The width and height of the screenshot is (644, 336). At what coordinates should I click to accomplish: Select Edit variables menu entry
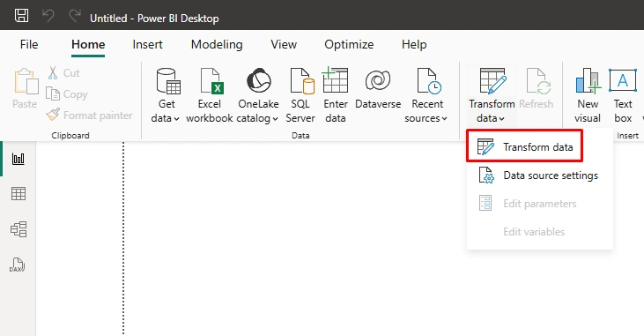(x=540, y=232)
